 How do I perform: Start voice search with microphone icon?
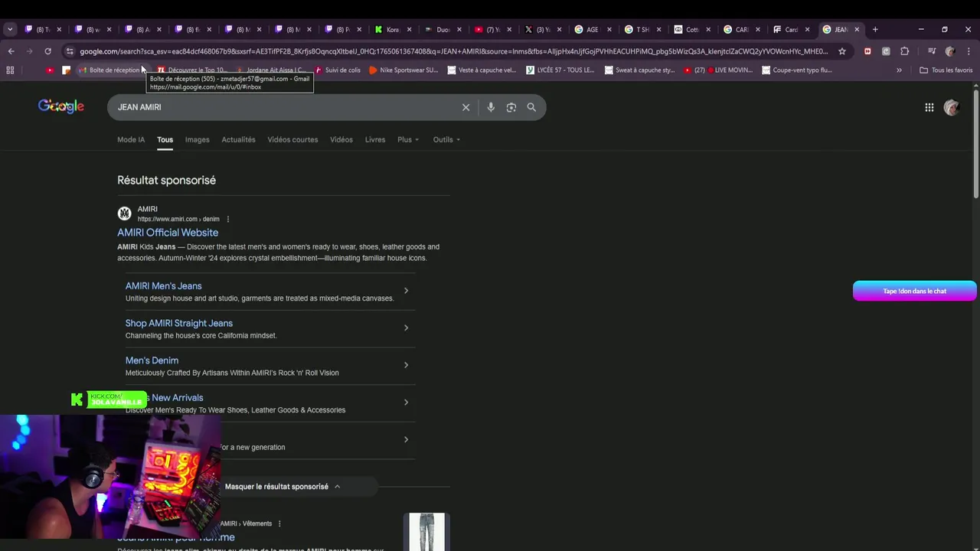[x=491, y=107]
